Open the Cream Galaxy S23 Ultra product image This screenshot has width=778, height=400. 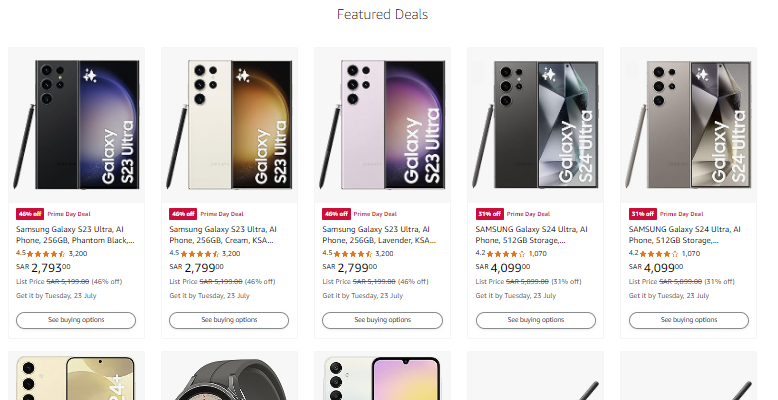[229, 124]
